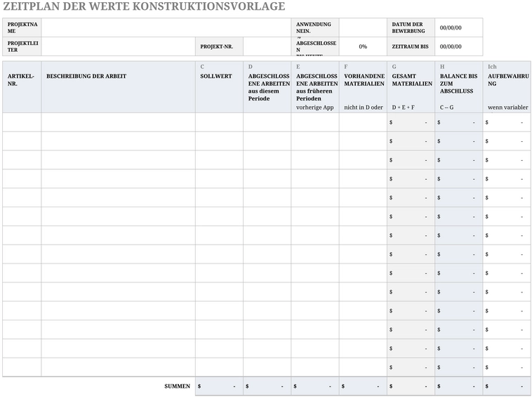Select the BESCHREIBUNG DER ARBEIT column header

point(119,87)
